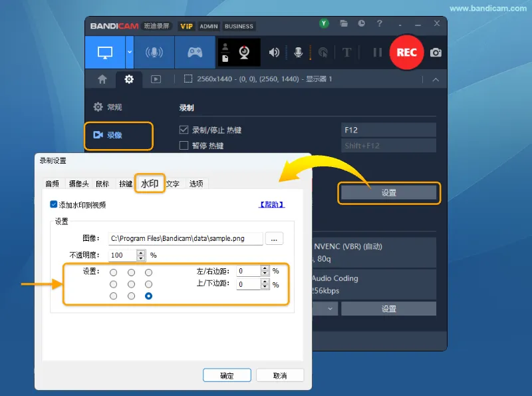Open 常规 general settings in sidebar
Screen dimensions: 532x396
[108, 107]
